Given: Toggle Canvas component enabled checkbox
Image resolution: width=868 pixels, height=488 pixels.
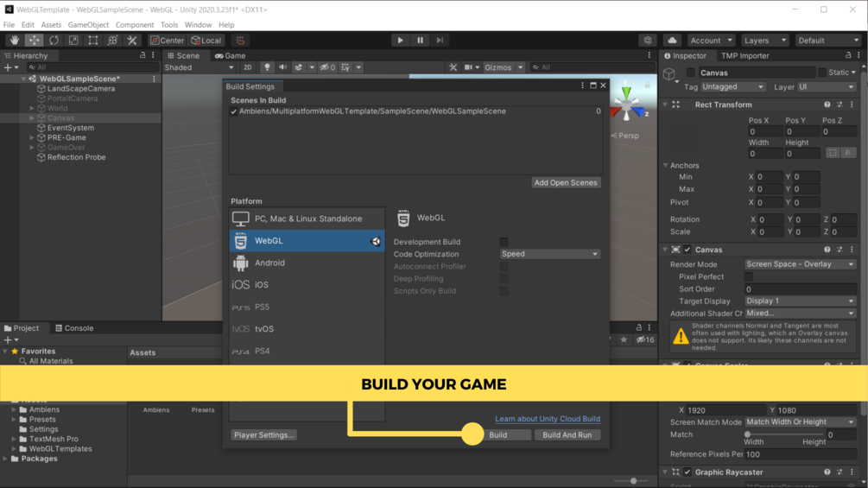Looking at the screenshot, I should pyautogui.click(x=687, y=250).
